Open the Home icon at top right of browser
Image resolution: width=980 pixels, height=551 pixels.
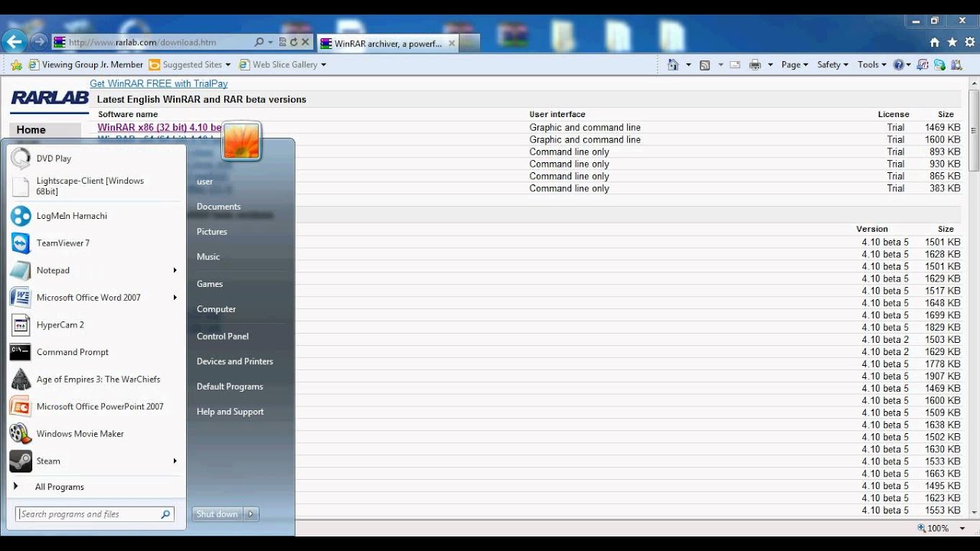coord(934,42)
